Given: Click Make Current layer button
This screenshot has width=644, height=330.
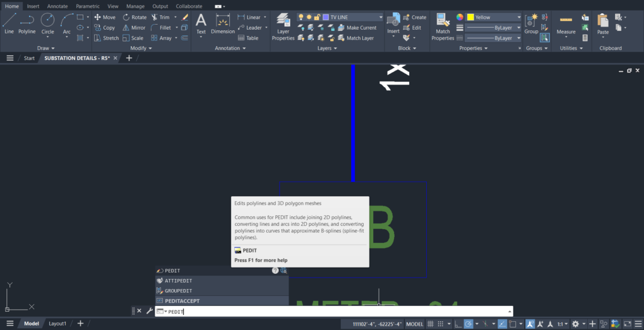Looking at the screenshot, I should [x=357, y=28].
